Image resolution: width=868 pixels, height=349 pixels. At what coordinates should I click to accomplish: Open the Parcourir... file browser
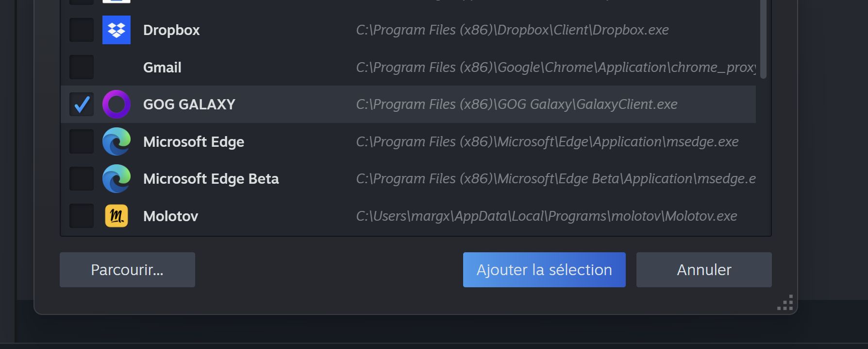[x=127, y=270]
